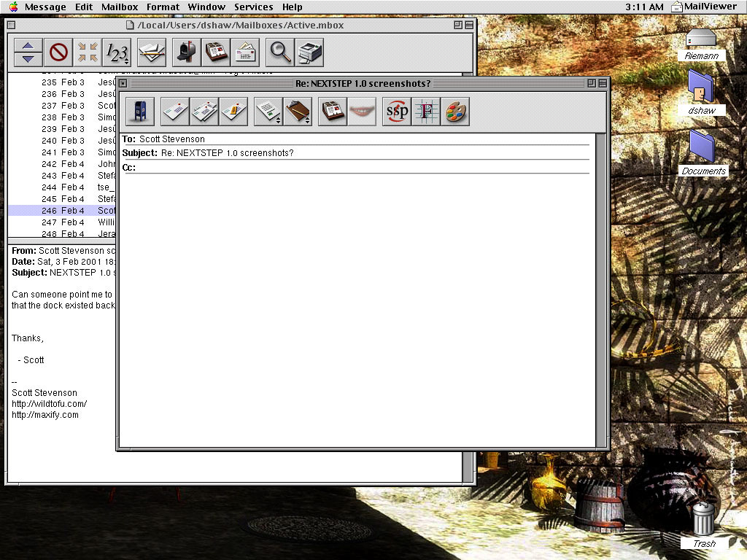Open the Services menu

click(253, 7)
